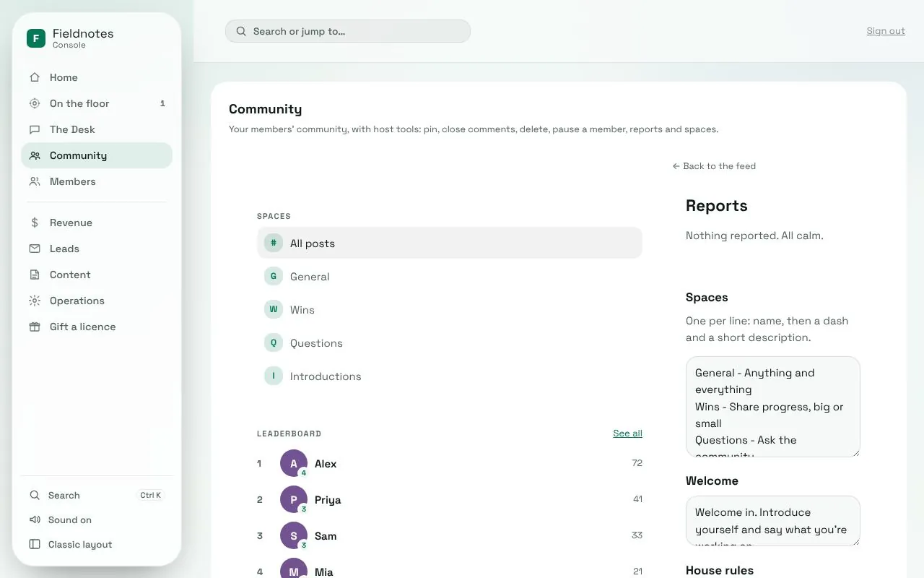Click Alex's score of 72
924x578 pixels.
pos(637,463)
